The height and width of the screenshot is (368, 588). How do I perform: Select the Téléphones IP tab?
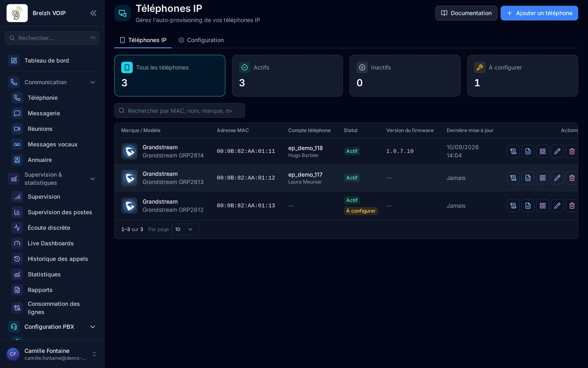[x=143, y=40]
